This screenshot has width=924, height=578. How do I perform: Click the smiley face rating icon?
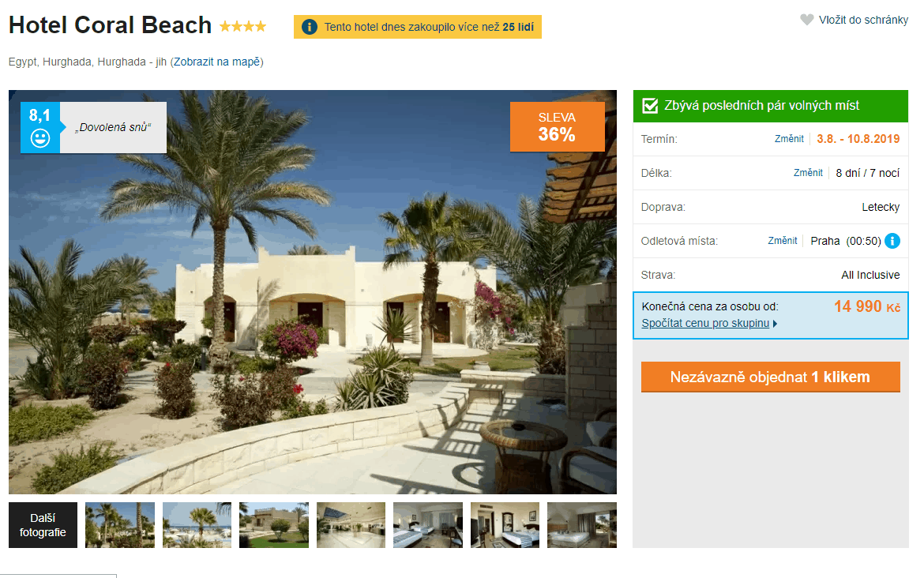[x=40, y=138]
